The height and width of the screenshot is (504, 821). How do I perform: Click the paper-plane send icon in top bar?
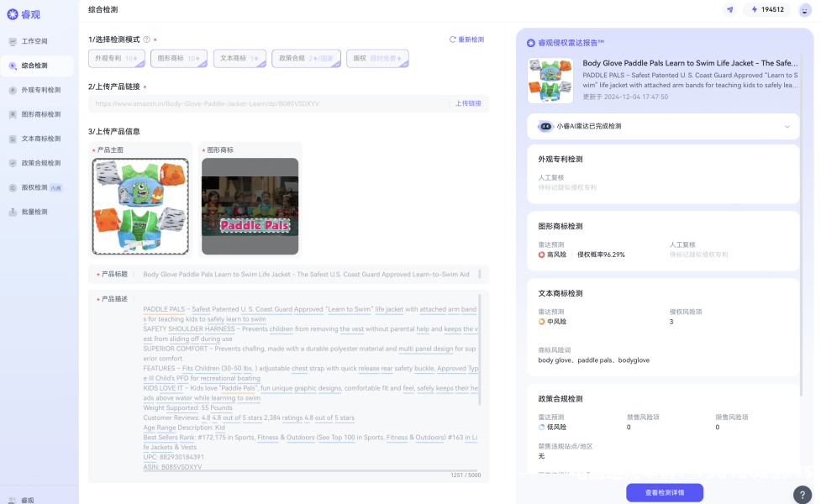point(730,9)
